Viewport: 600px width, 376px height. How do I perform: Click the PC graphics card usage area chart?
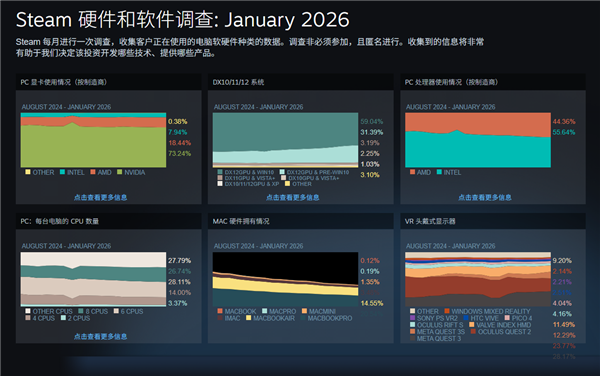coord(93,140)
